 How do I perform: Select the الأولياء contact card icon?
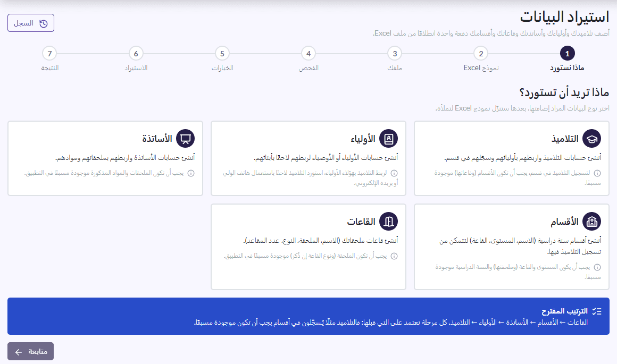(388, 139)
